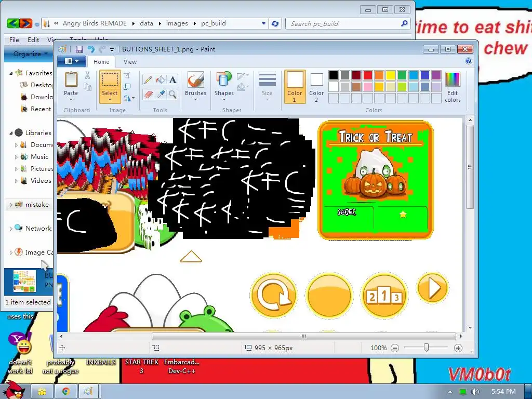Select Color 1 foreground button

tap(295, 87)
